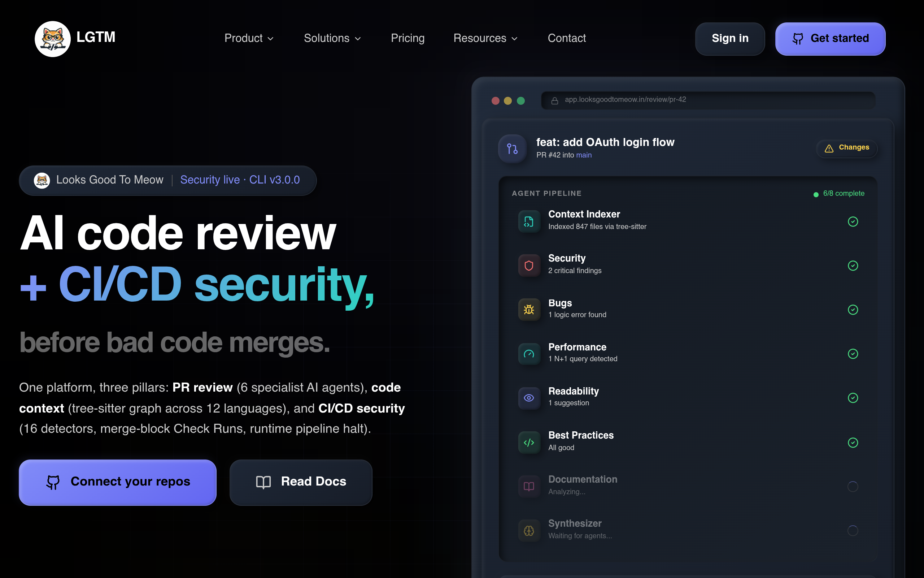Viewport: 924px width, 578px height.
Task: Click the red window dot in mock browser
Action: 496,100
